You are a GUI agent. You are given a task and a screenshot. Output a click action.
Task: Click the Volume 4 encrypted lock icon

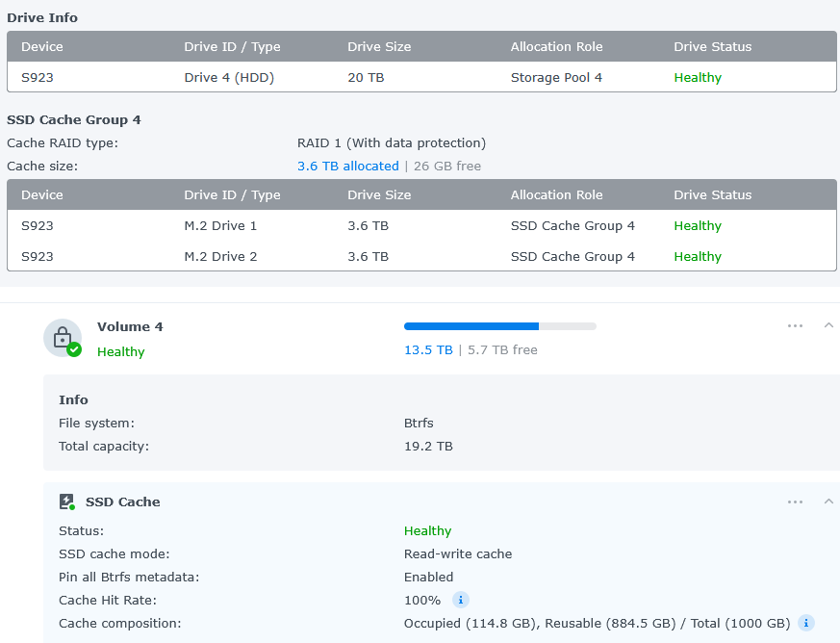62,338
